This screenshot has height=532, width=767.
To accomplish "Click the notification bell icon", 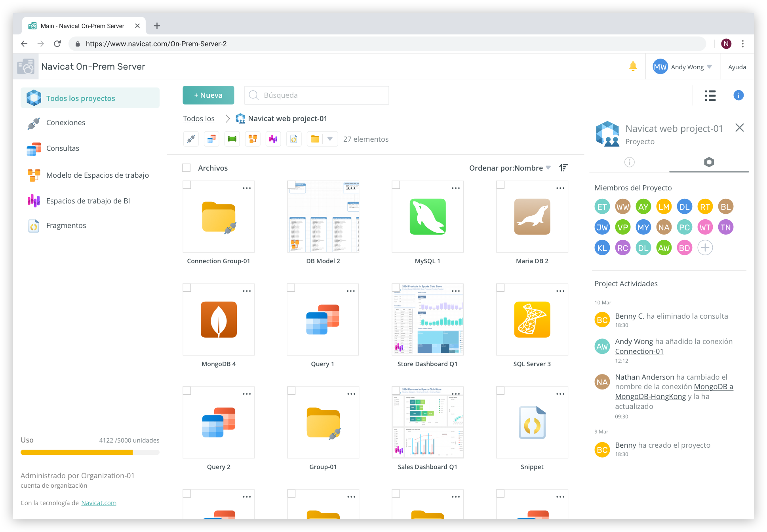I will coord(633,66).
